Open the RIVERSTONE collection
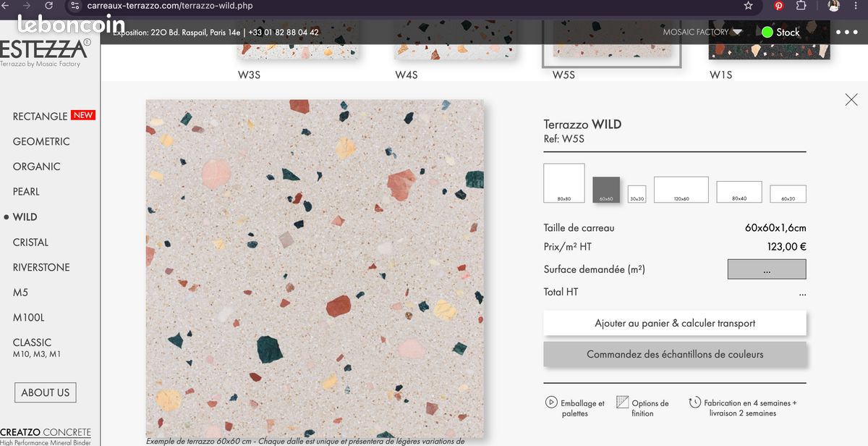The height and width of the screenshot is (446, 868). click(x=41, y=267)
